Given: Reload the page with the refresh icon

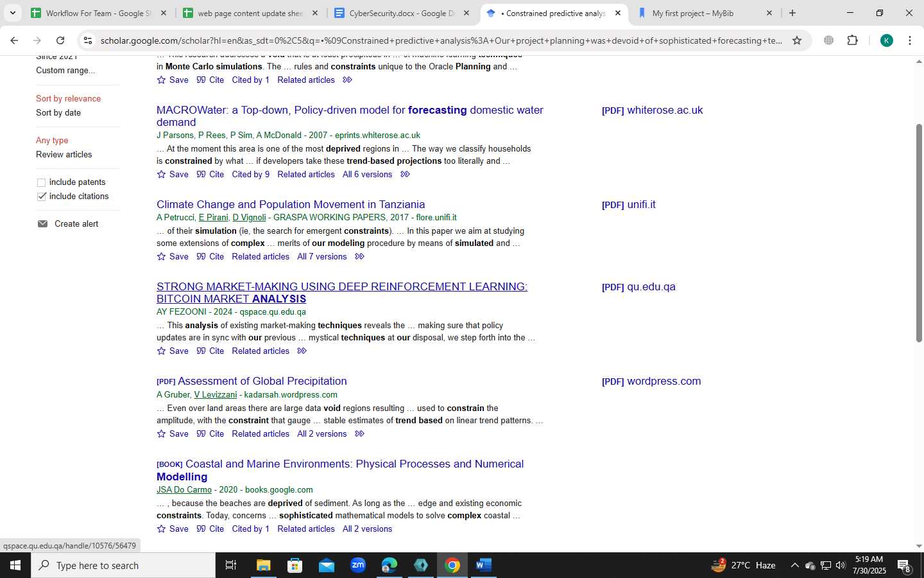Looking at the screenshot, I should [60, 40].
